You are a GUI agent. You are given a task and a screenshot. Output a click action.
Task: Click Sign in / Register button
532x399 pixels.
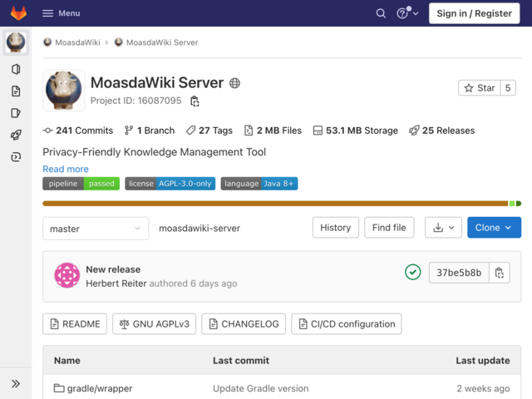click(x=474, y=13)
